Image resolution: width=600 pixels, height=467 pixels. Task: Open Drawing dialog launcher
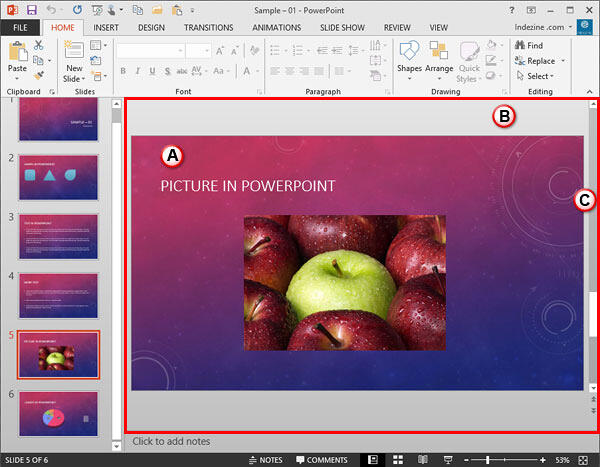click(x=504, y=92)
